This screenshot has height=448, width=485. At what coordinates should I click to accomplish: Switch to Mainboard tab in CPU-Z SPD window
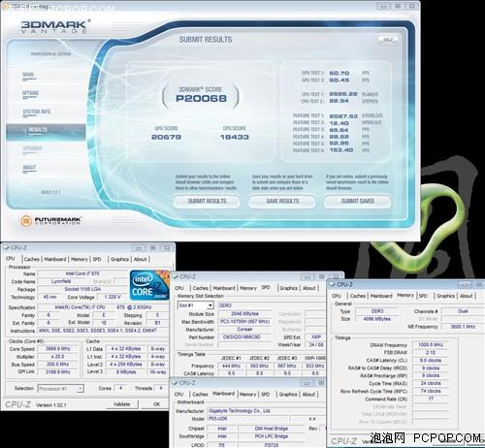[224, 288]
